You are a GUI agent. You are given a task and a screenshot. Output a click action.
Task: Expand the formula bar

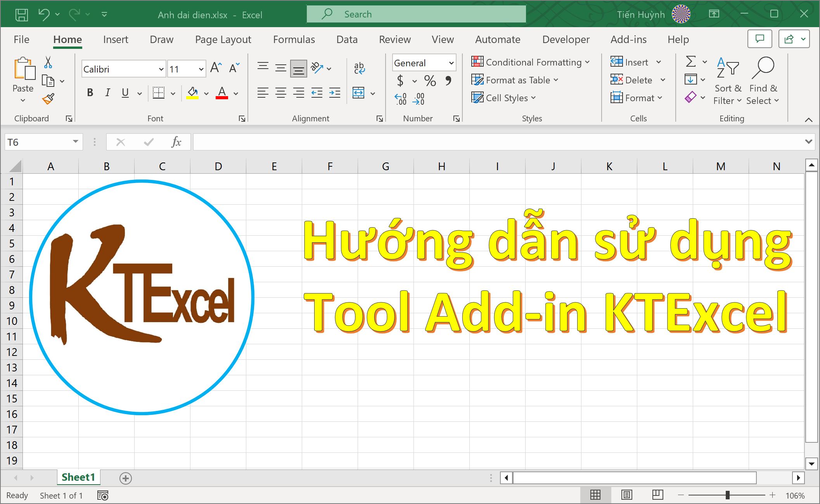coord(808,142)
